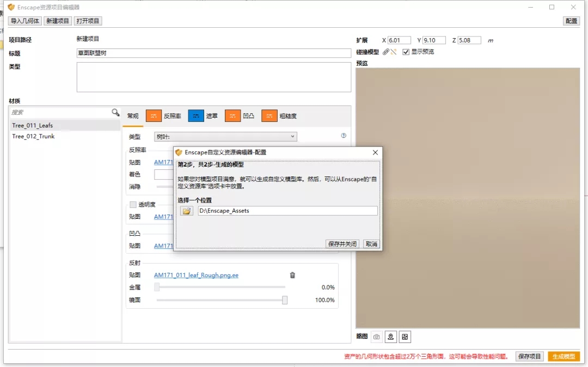The width and height of the screenshot is (588, 367).
Task: Click the orange 生成模型 button
Action: pos(563,356)
